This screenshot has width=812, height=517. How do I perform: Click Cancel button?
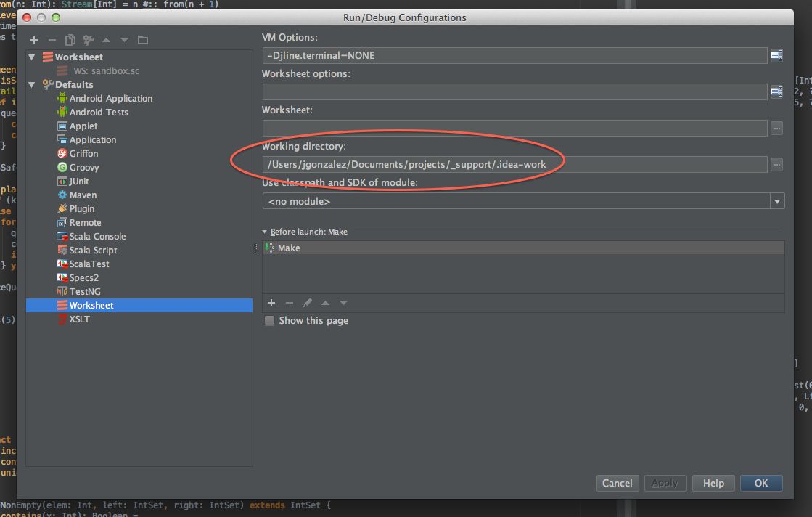coord(618,483)
